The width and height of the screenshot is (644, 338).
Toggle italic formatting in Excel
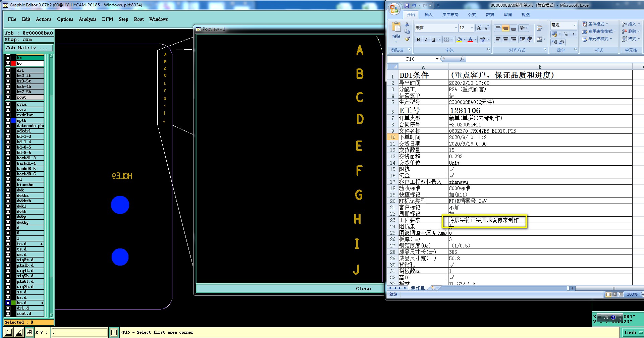pyautogui.click(x=426, y=40)
